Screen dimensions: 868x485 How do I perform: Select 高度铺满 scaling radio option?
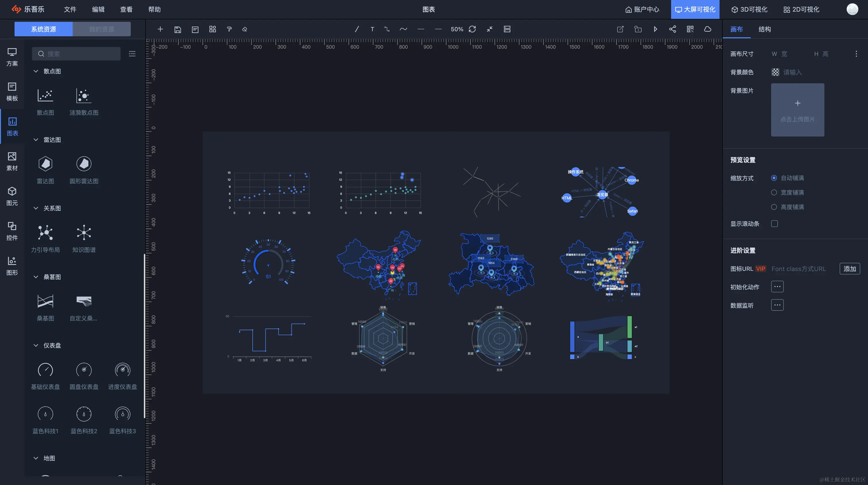774,207
